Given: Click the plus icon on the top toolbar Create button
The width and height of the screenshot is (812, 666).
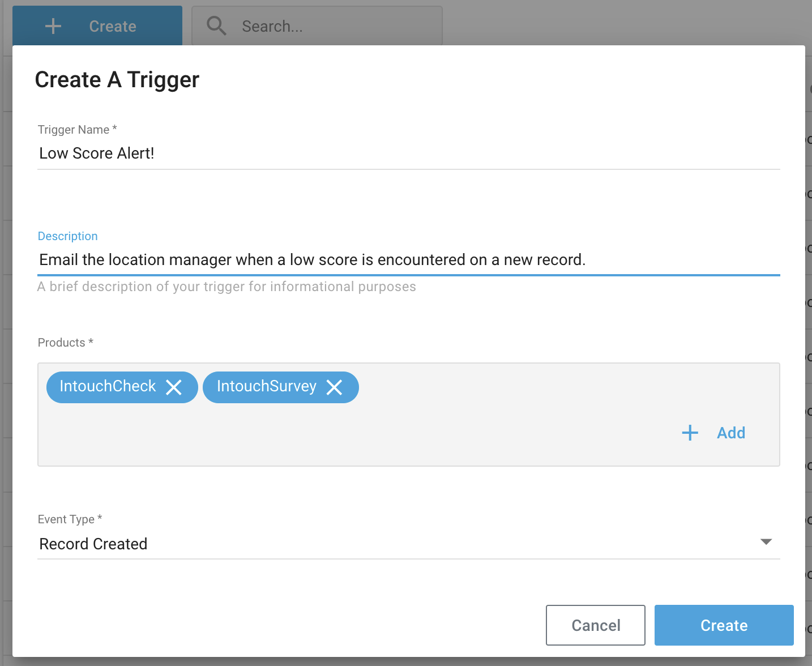Looking at the screenshot, I should click(53, 26).
